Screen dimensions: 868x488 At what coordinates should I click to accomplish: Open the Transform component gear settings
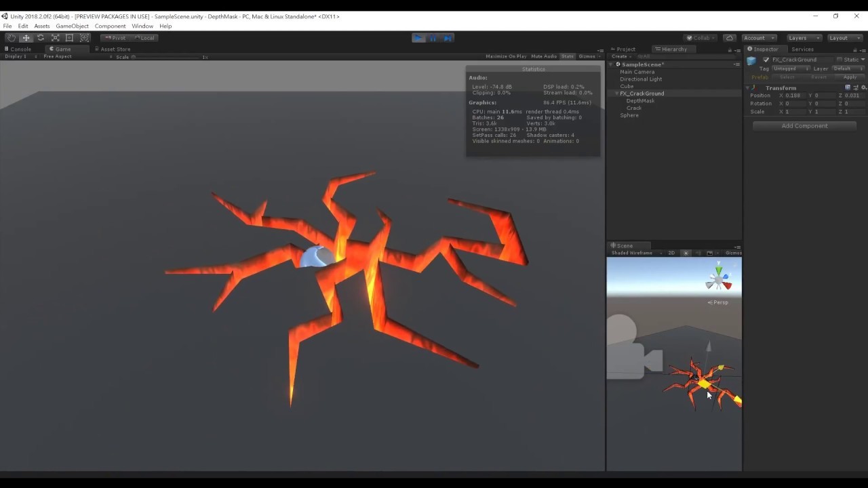point(863,87)
